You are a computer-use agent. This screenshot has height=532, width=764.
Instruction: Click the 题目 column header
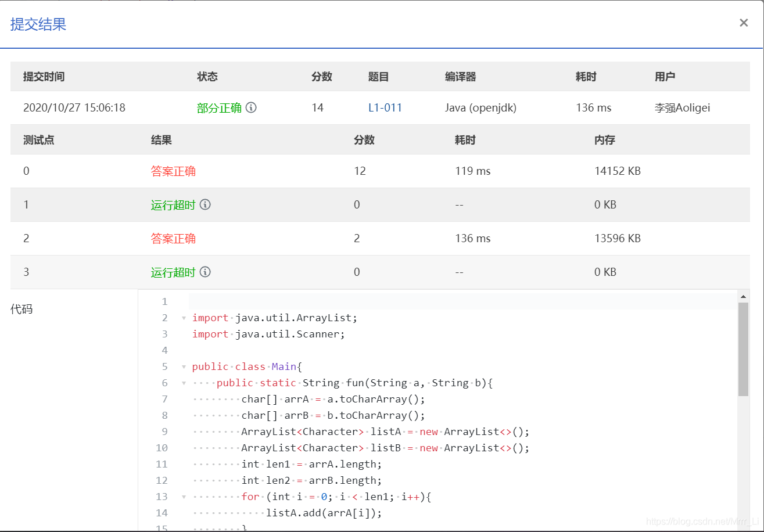[x=379, y=77]
